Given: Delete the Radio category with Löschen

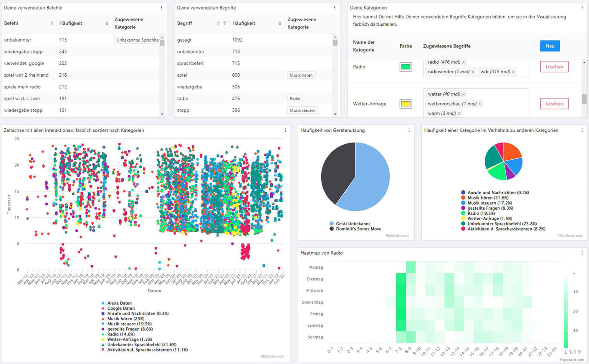Looking at the screenshot, I should [554, 67].
